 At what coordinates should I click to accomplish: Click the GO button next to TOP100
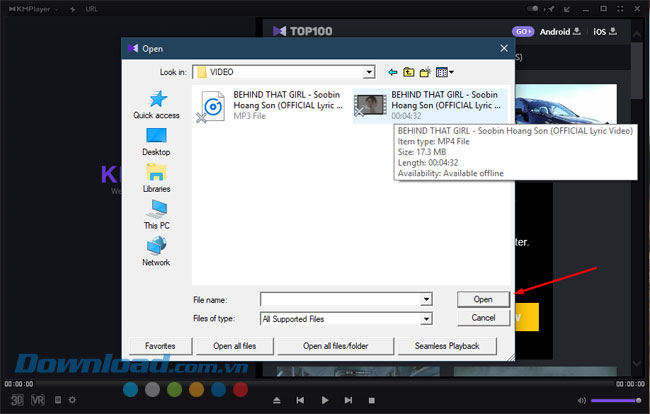point(523,31)
